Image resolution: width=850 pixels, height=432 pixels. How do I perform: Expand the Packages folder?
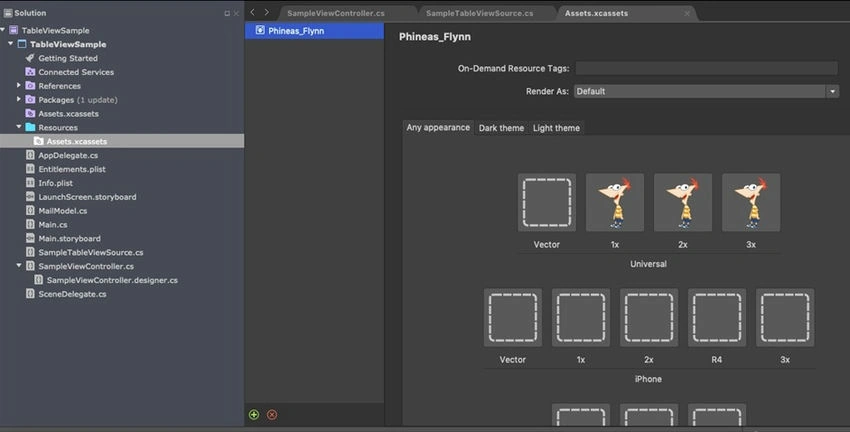click(x=19, y=99)
